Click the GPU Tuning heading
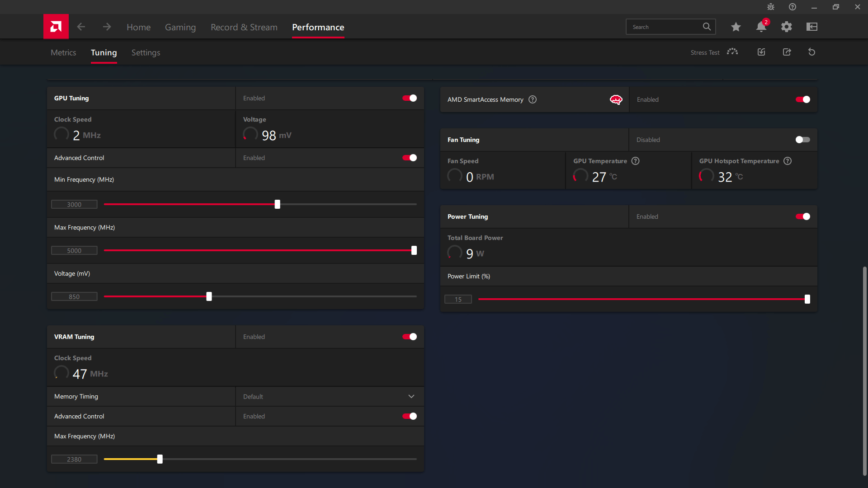Screen dimensions: 868x488 coord(71,98)
